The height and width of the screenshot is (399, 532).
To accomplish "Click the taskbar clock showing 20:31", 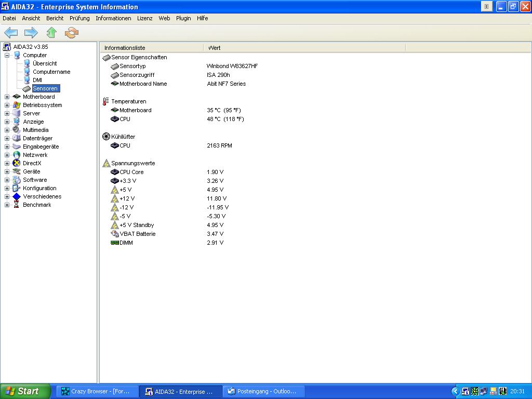I will point(517,392).
